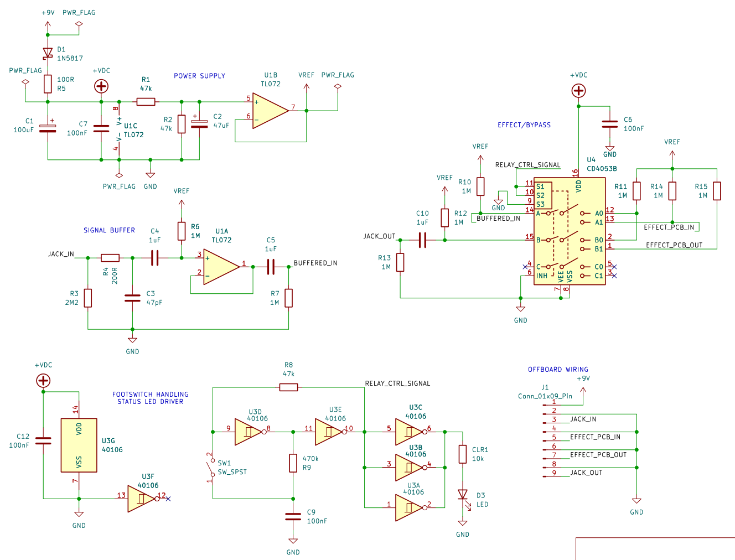Click the Conn_01x09_Pin connector label
The width and height of the screenshot is (735, 560).
(545, 396)
